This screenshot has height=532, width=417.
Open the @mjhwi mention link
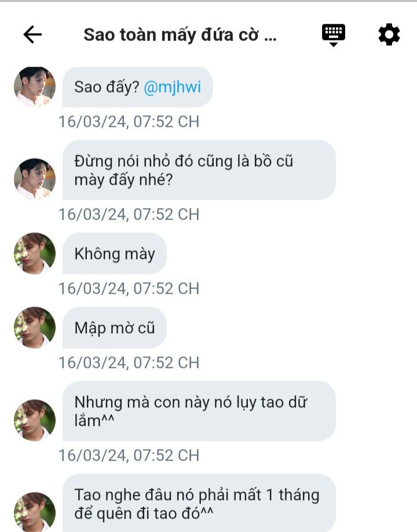click(172, 87)
